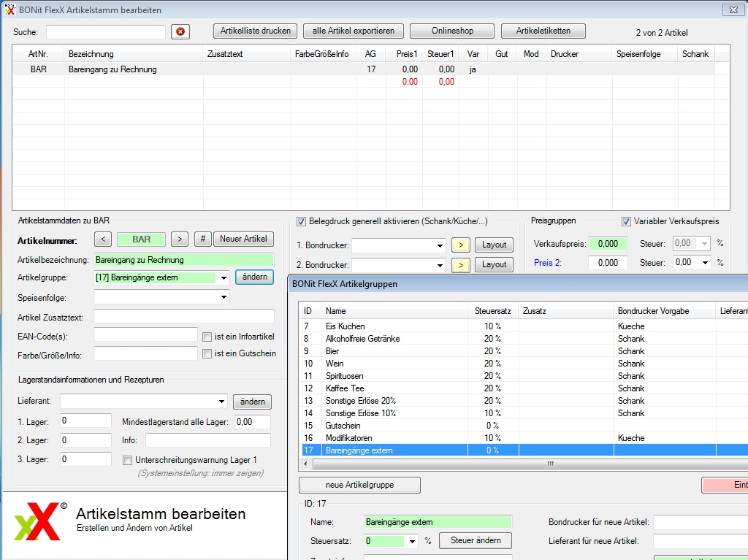
Task: Click the Speisenfolge column header
Action: (x=644, y=54)
